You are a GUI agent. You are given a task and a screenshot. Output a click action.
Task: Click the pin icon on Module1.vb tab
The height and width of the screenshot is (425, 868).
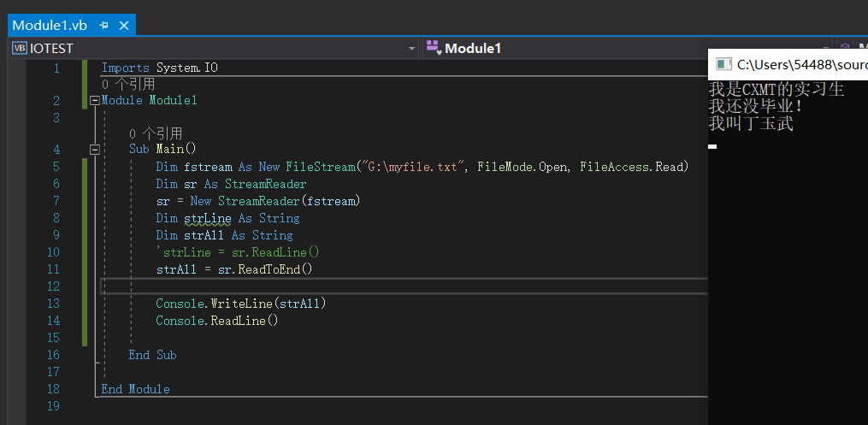103,26
